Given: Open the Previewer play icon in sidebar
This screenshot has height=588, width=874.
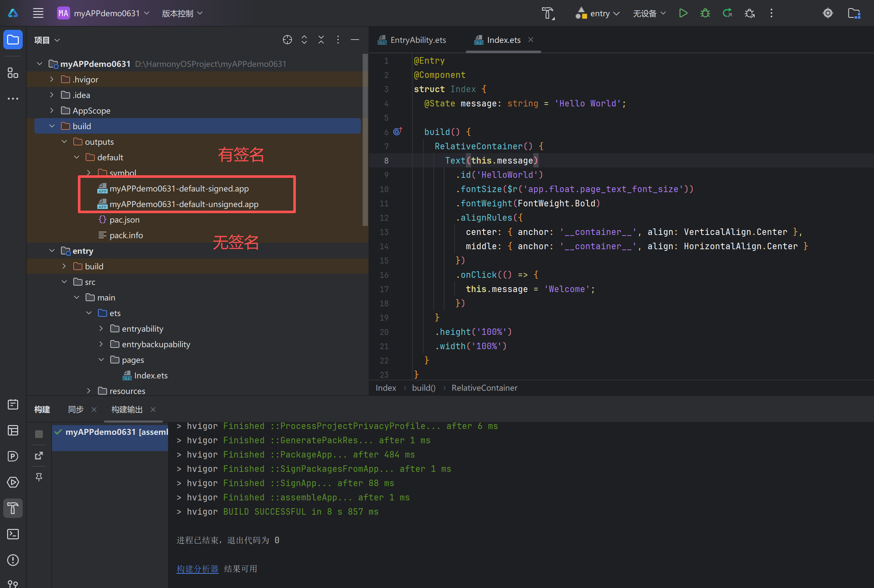Looking at the screenshot, I should point(13,482).
